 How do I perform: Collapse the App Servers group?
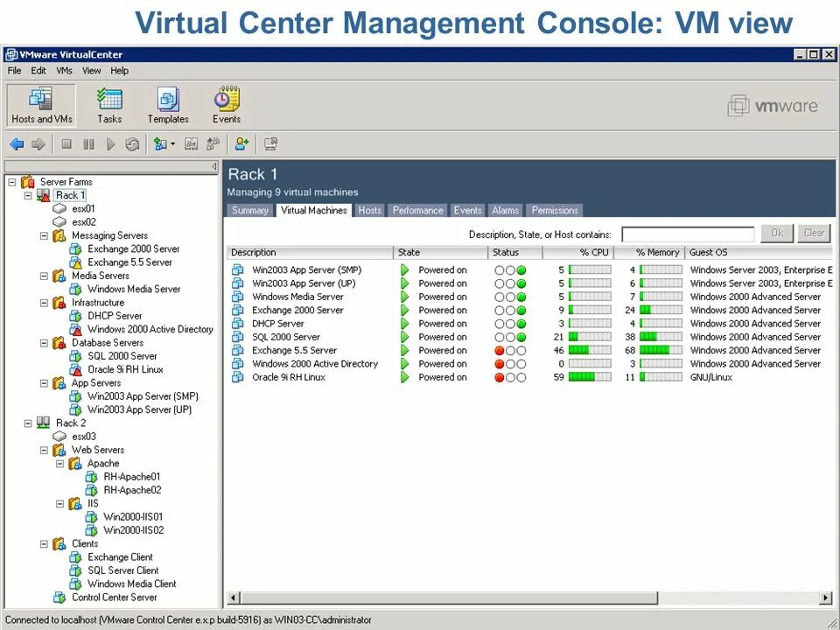(44, 383)
